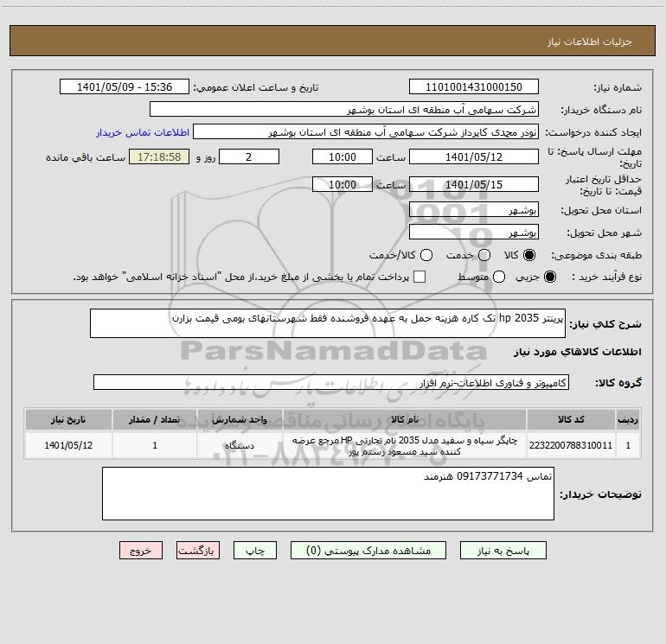Toggle the اسناد خزانه اسلامی payment checkbox

[x=419, y=277]
